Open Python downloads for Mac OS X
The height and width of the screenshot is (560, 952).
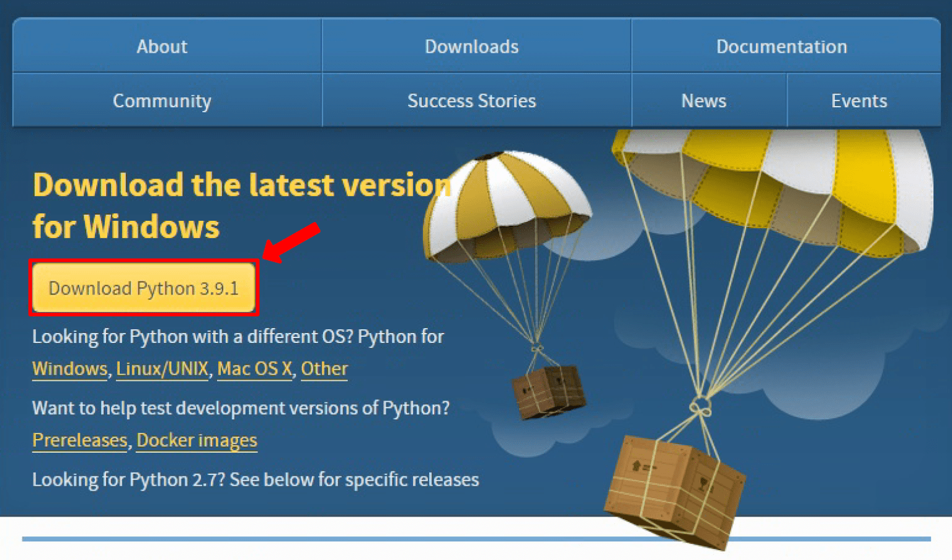[x=254, y=368]
